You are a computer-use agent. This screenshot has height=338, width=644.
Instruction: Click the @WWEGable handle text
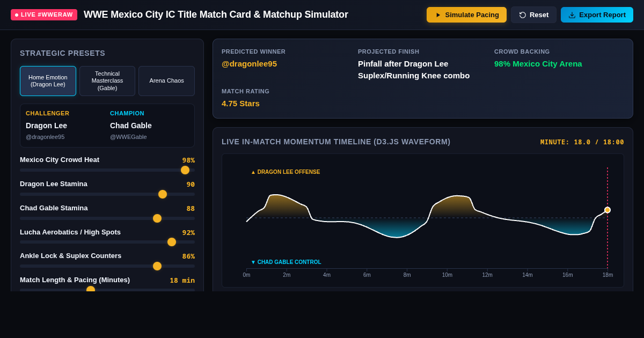pyautogui.click(x=128, y=137)
